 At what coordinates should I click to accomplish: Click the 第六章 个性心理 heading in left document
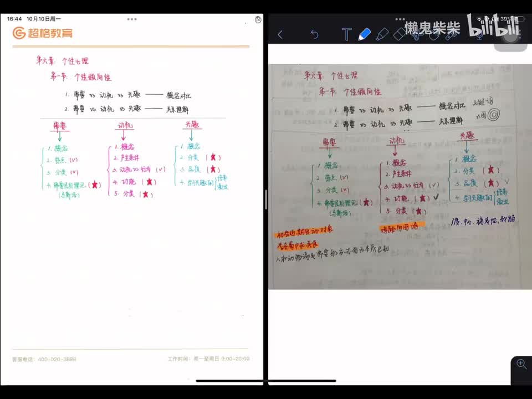point(63,61)
